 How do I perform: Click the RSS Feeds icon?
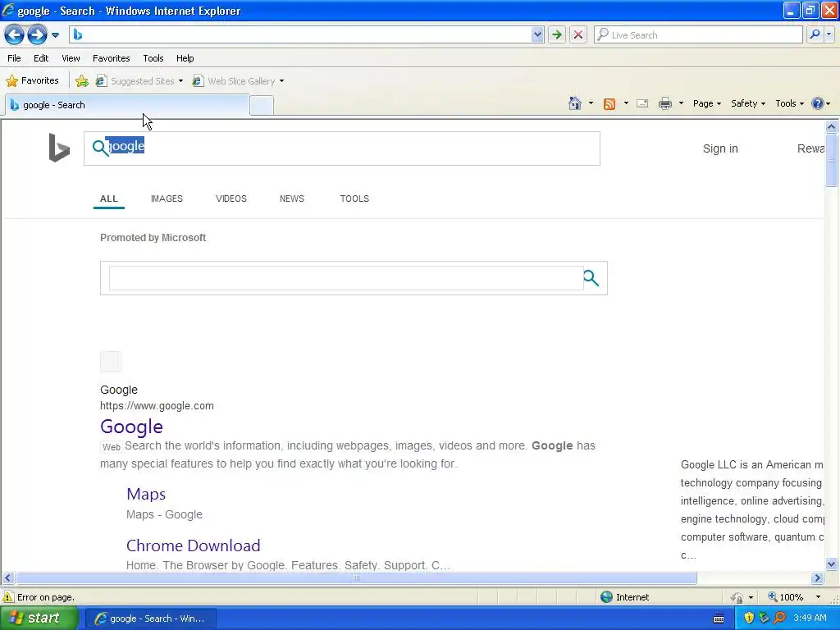tap(609, 104)
